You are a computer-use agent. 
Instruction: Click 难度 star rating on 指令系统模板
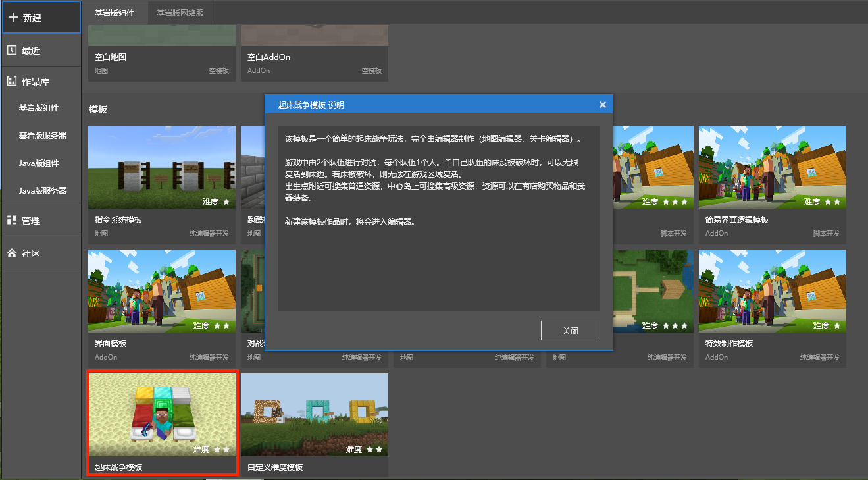coord(217,202)
